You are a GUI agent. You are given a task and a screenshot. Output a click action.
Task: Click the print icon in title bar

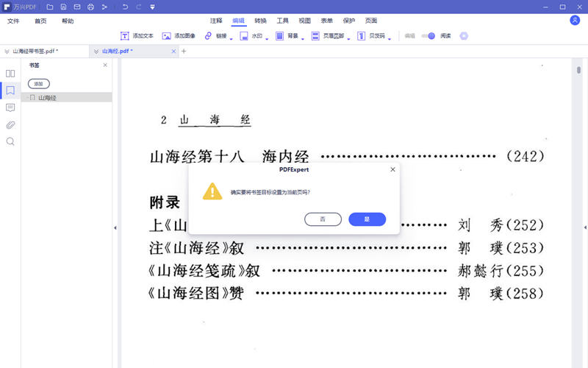(90, 7)
